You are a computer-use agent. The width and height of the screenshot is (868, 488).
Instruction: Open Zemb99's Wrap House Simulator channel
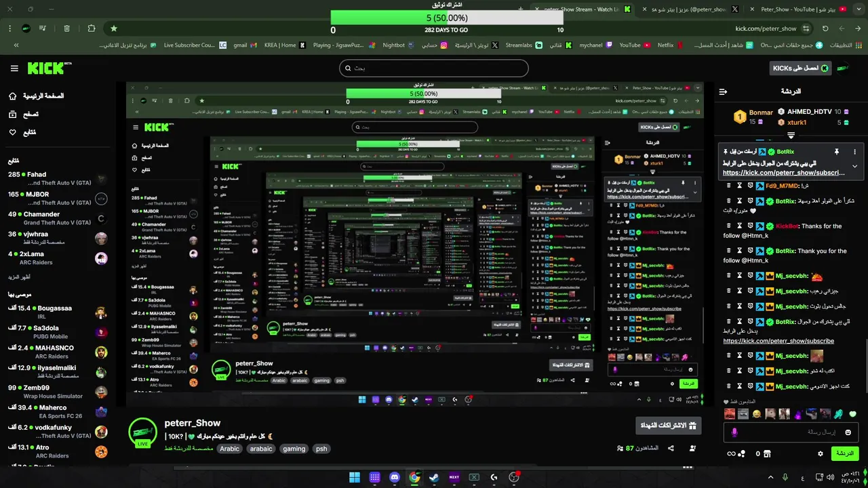point(58,391)
